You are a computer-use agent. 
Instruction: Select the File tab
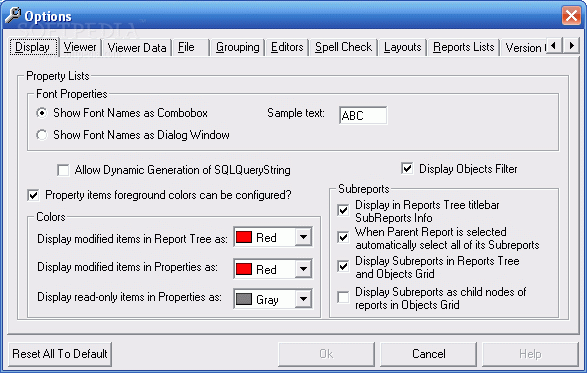click(186, 48)
